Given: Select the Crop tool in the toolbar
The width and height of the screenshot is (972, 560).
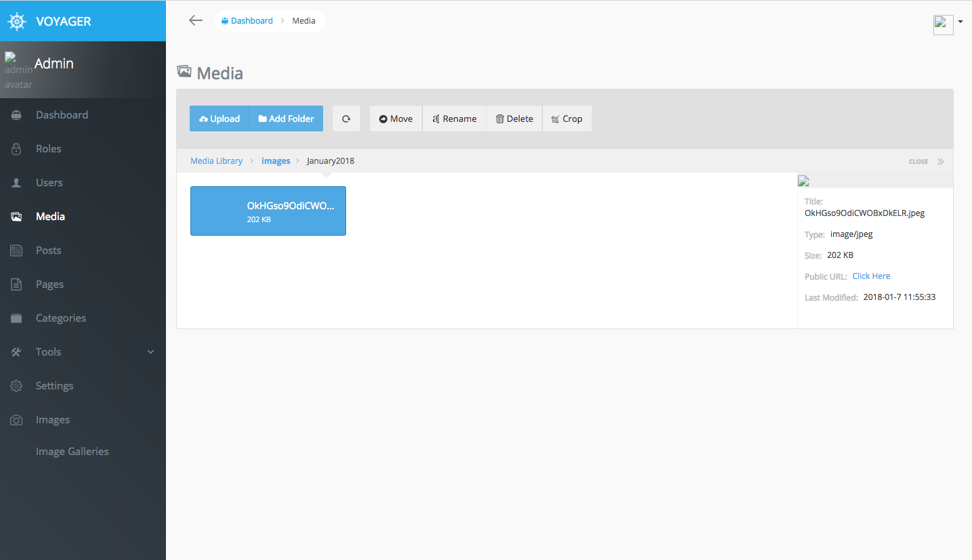Looking at the screenshot, I should point(567,119).
